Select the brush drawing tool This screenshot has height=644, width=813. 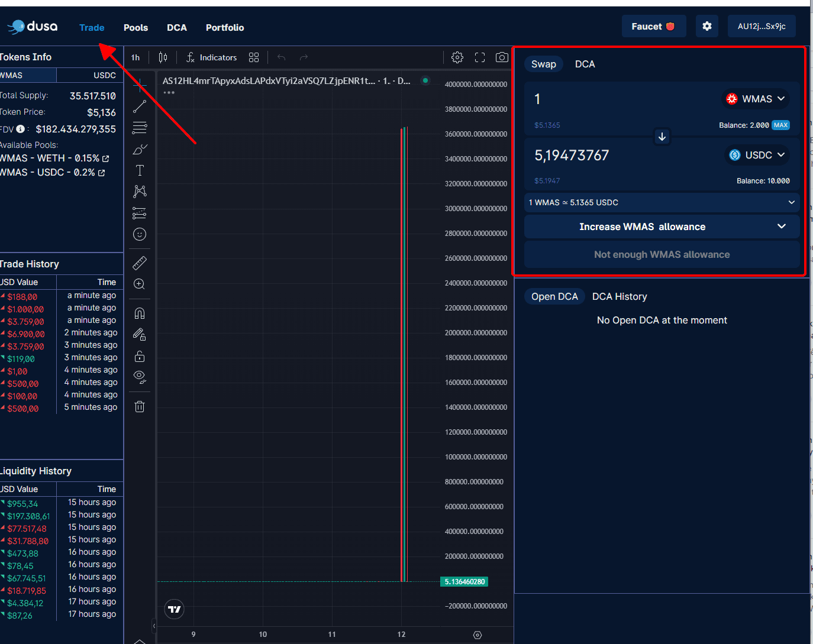(140, 149)
